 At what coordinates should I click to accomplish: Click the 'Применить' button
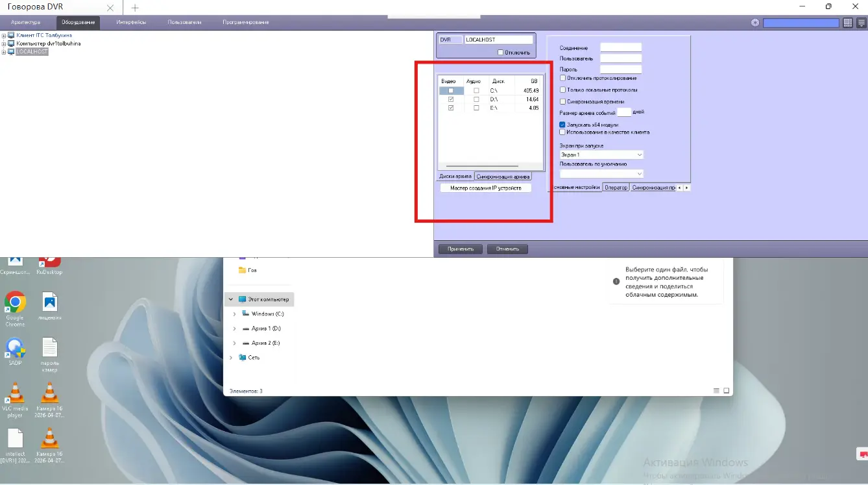461,249
